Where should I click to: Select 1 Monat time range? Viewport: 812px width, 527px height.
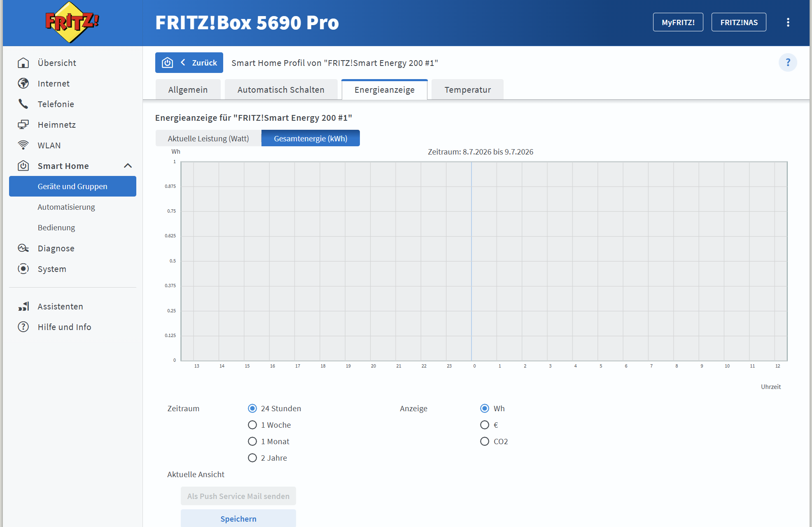(252, 441)
